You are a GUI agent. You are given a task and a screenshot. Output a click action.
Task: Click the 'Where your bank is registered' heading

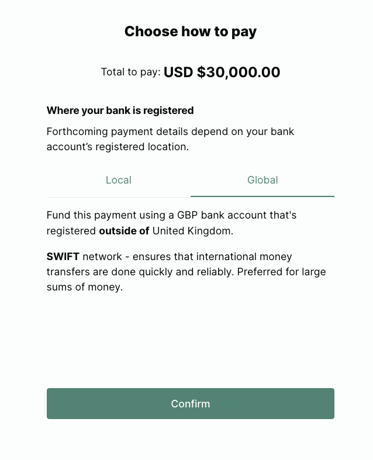(x=120, y=110)
